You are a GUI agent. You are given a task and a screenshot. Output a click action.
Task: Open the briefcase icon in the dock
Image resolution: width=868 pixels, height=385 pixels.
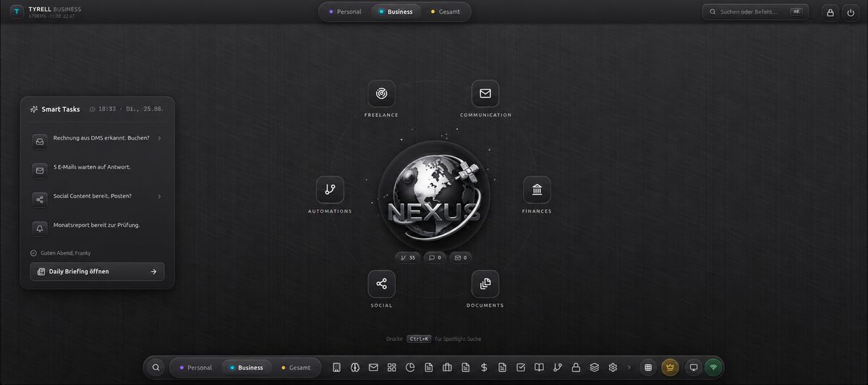(x=447, y=368)
